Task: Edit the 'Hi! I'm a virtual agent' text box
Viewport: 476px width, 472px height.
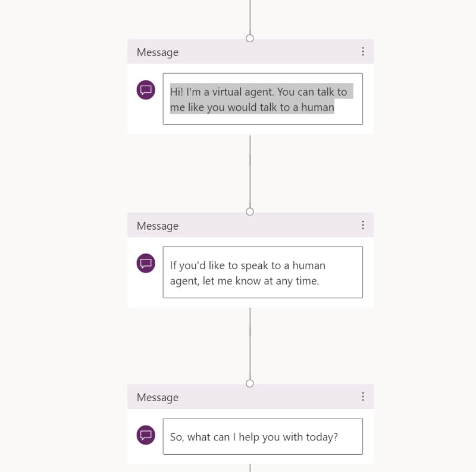Action: [x=263, y=99]
